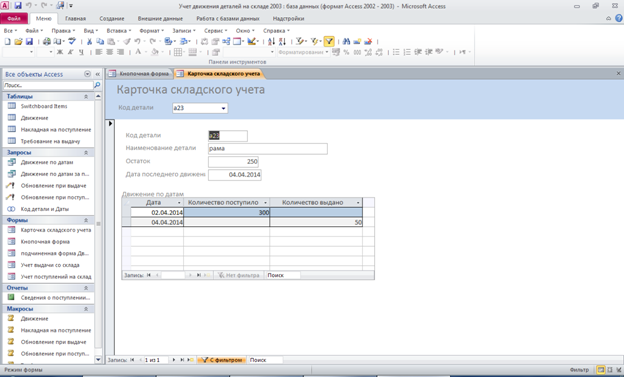The image size is (624, 377).
Task: Collapse the Отчеты group
Action: click(x=86, y=288)
